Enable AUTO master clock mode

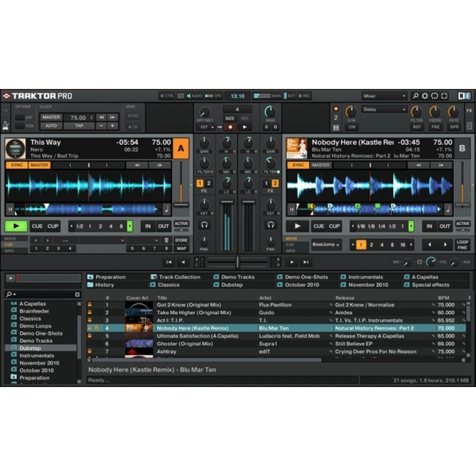pos(51,126)
